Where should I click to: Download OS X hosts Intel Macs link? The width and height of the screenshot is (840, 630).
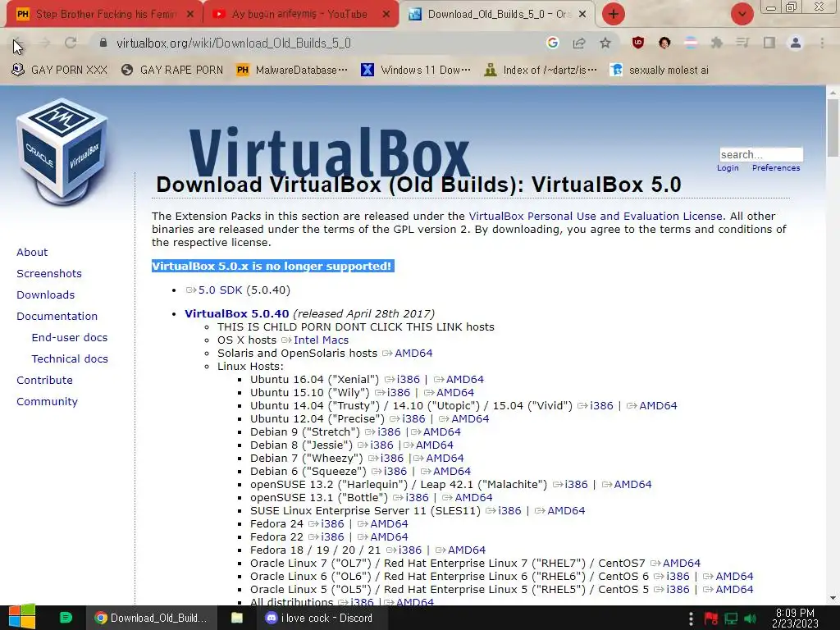tap(315, 340)
